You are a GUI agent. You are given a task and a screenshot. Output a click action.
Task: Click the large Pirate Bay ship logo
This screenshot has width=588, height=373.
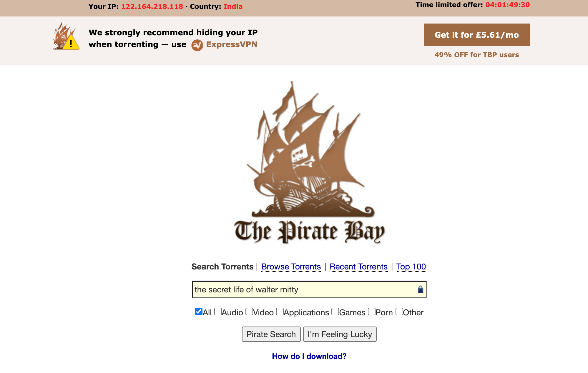310,149
